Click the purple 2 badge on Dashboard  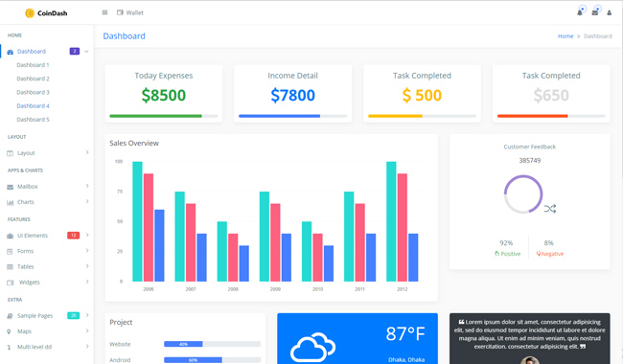75,51
